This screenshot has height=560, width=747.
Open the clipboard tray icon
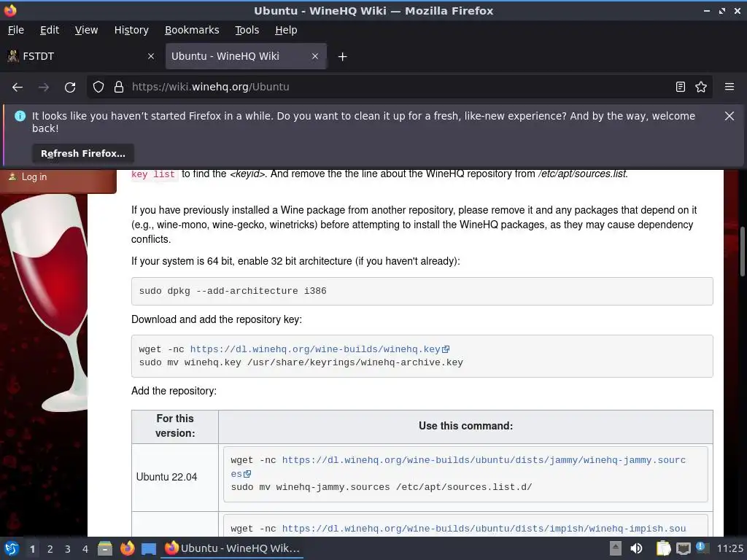point(663,548)
